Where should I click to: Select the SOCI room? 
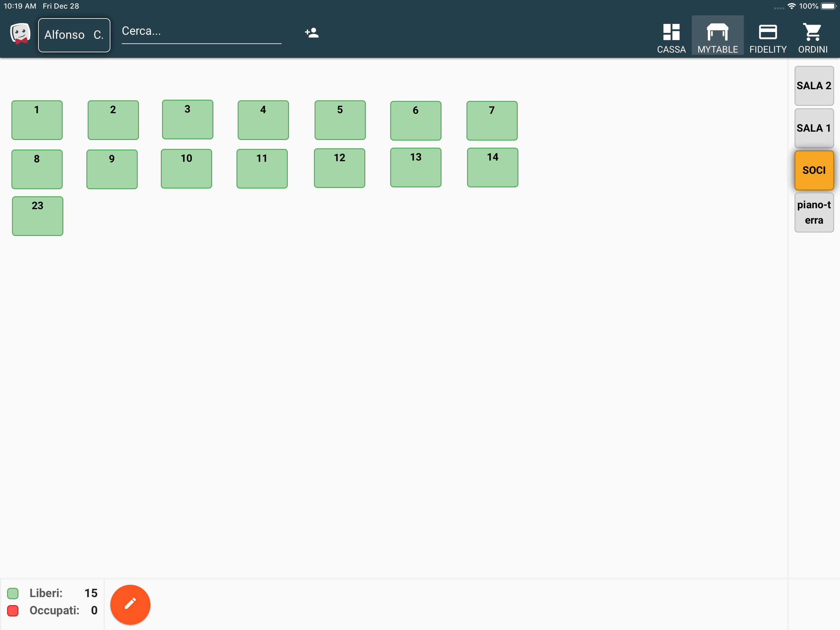coord(814,170)
